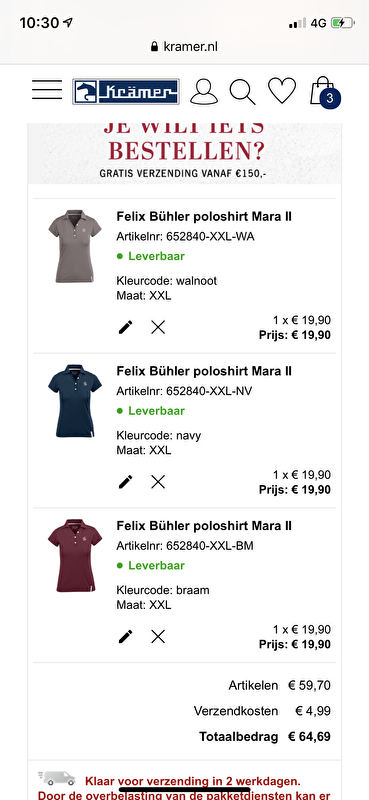Open the navy poloshirt product image

pos(75,401)
